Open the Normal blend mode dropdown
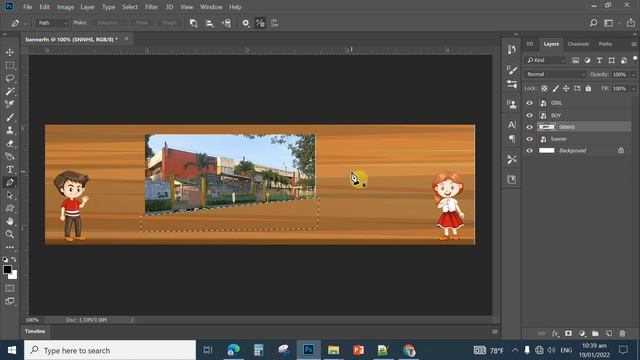The image size is (640, 360). tap(555, 75)
